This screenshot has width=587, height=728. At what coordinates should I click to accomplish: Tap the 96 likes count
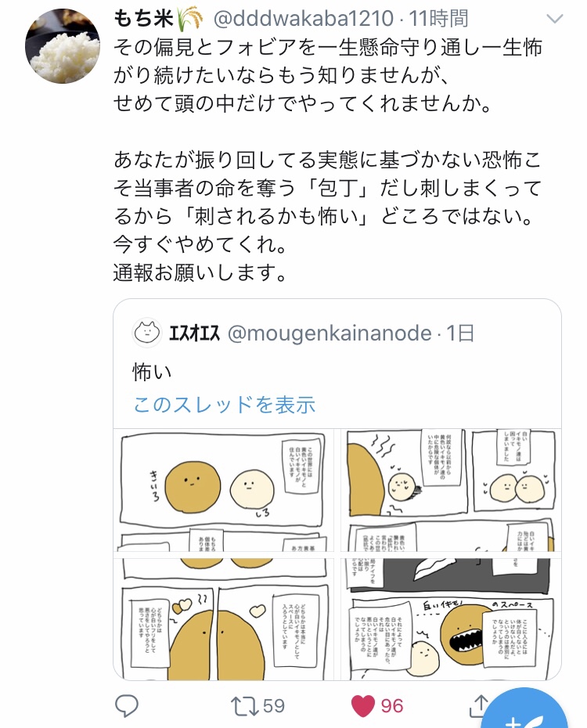click(x=392, y=706)
